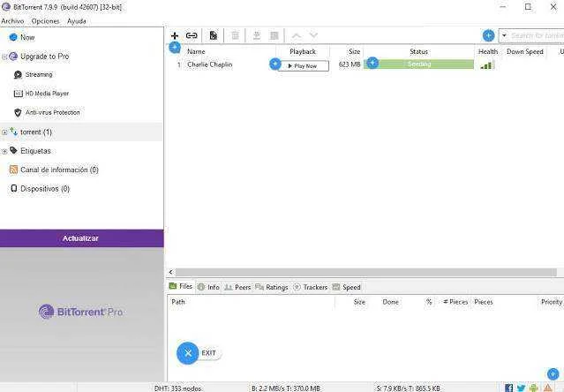The image size is (564, 392).
Task: Click the warning triangle status icon
Action: tap(548, 388)
